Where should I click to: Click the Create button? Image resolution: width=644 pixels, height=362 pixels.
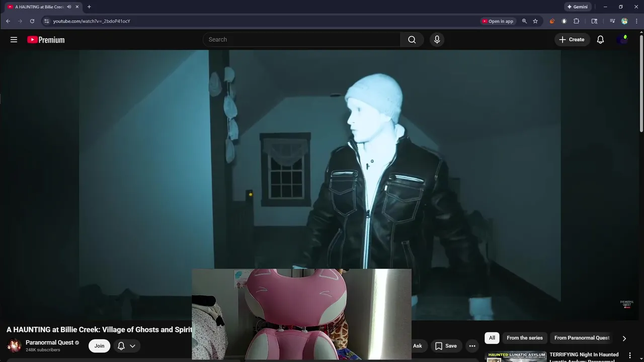point(572,40)
